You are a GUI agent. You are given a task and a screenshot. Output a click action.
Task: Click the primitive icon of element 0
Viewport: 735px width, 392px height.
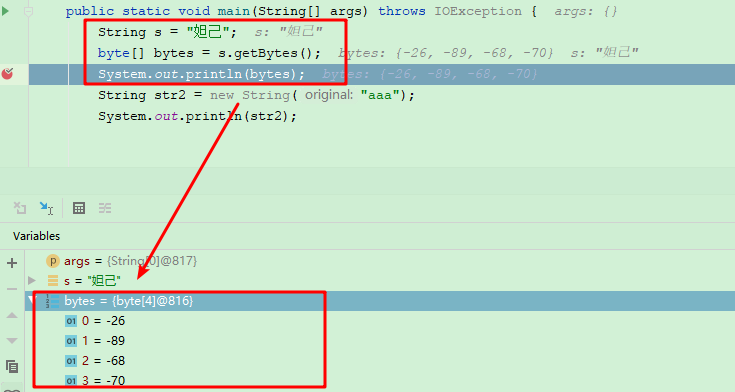71,321
